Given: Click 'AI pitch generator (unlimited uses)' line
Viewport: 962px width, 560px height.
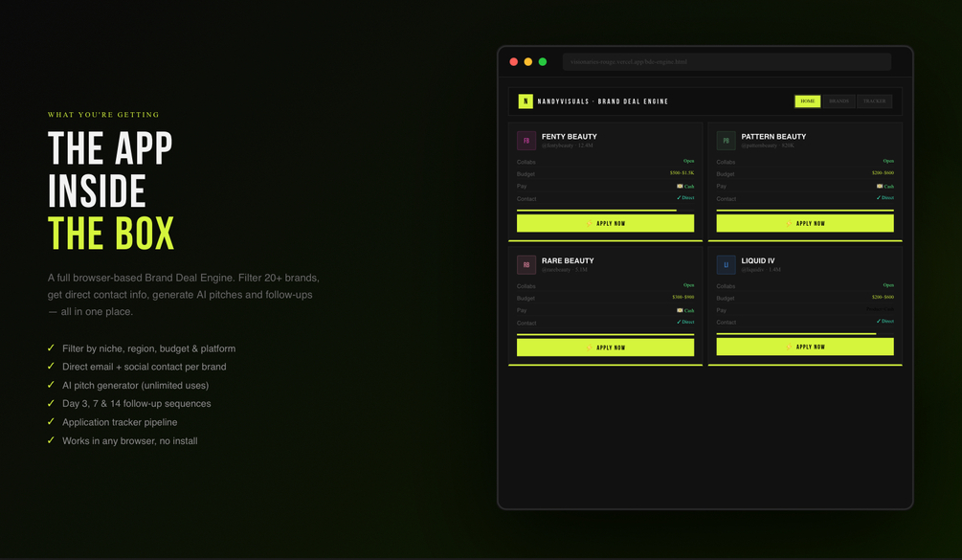Looking at the screenshot, I should 135,385.
